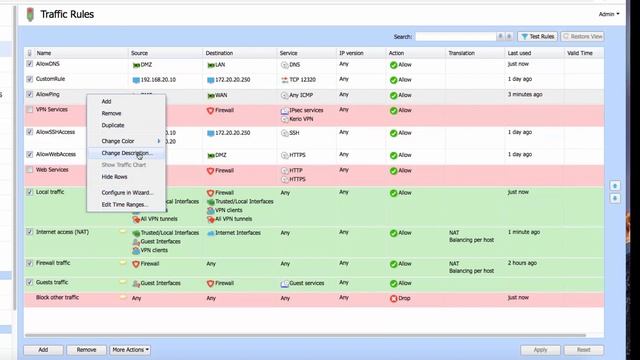
Task: Click the DMZ destination icon in AllowWebAccess row
Action: pos(211,156)
